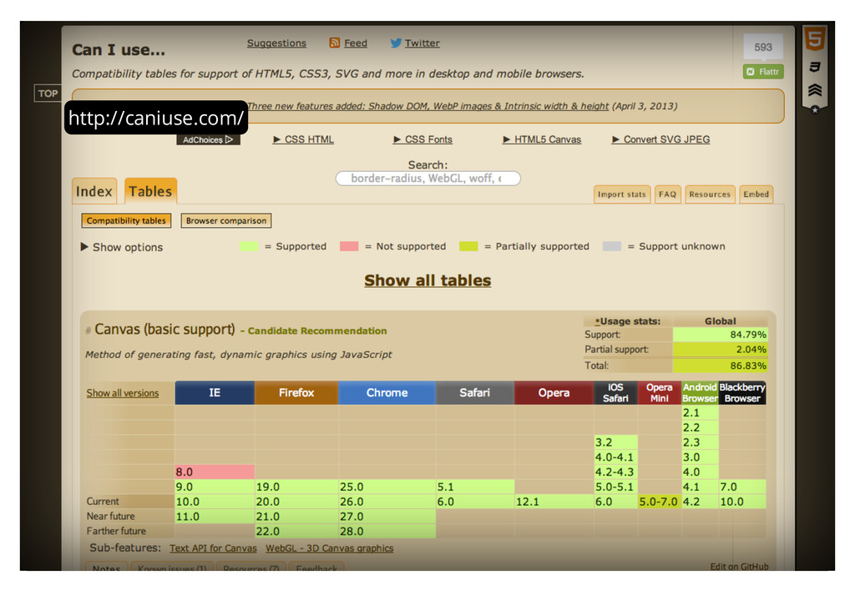The width and height of the screenshot is (855, 616).
Task: Click the Safari 5.1 cell
Action: (x=475, y=487)
